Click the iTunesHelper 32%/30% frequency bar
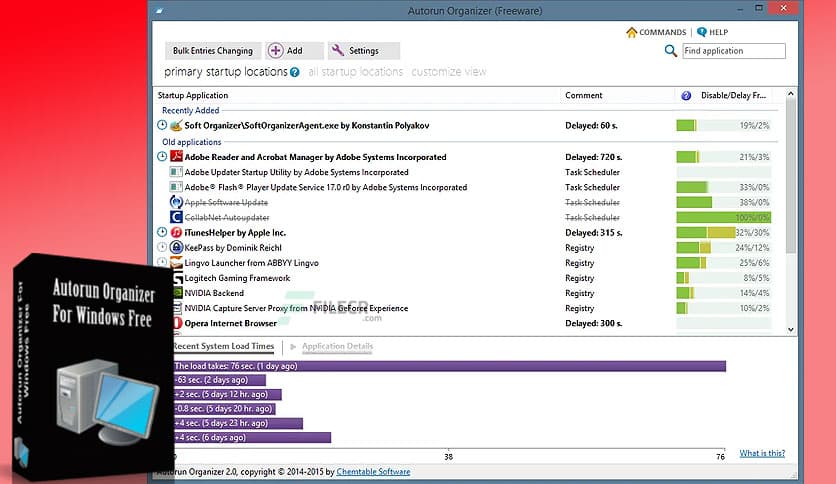 click(x=724, y=232)
